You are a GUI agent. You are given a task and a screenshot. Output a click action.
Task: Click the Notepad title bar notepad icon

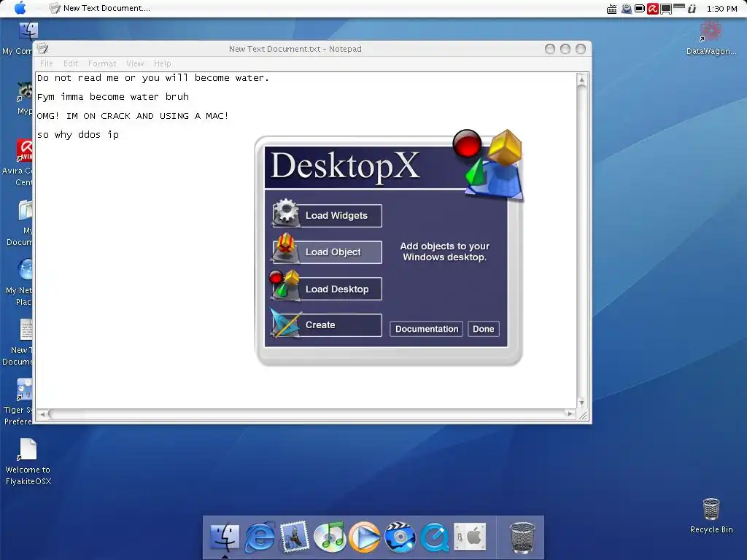click(43, 49)
